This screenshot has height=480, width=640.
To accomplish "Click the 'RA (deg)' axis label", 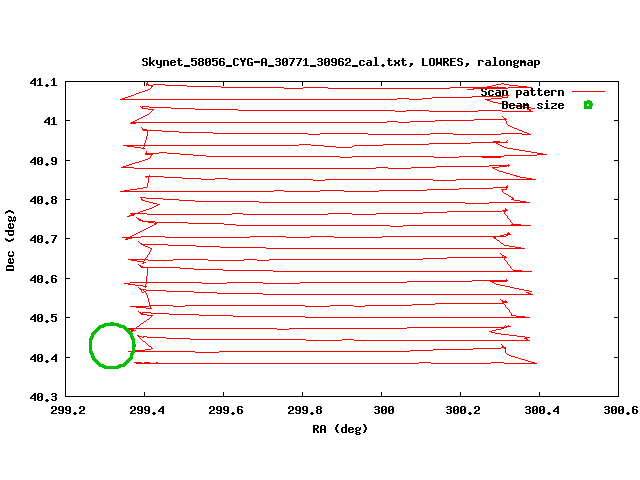I will (340, 429).
